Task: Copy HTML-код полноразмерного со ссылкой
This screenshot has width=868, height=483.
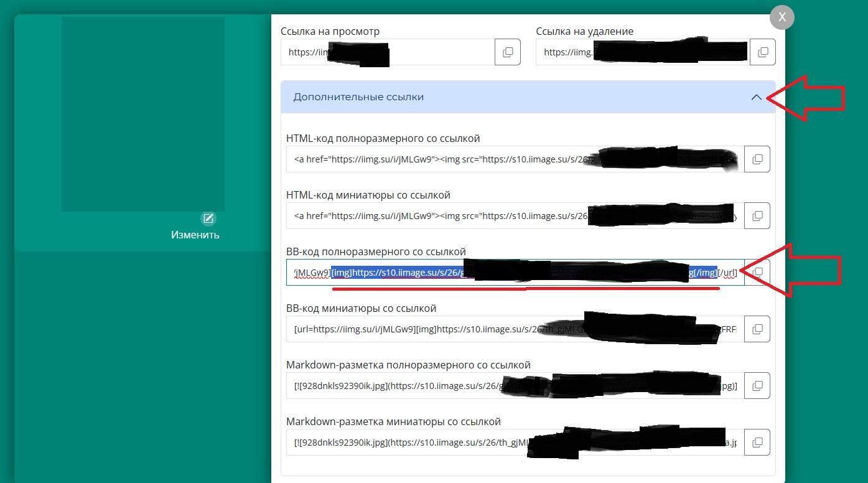Action: pyautogui.click(x=757, y=159)
